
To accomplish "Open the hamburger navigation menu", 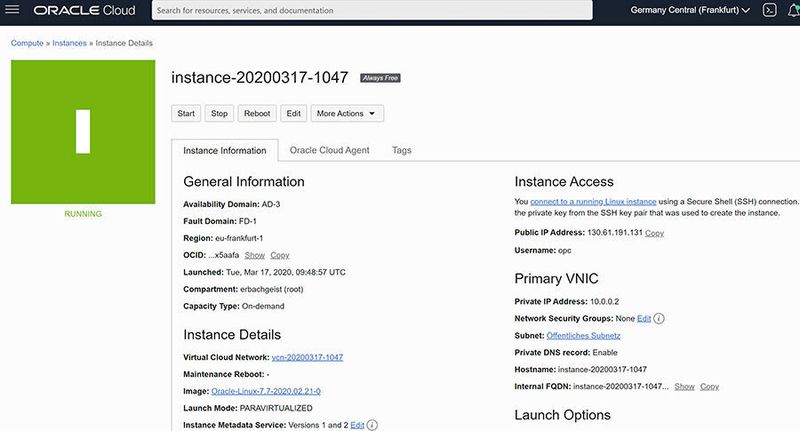I will [x=14, y=11].
